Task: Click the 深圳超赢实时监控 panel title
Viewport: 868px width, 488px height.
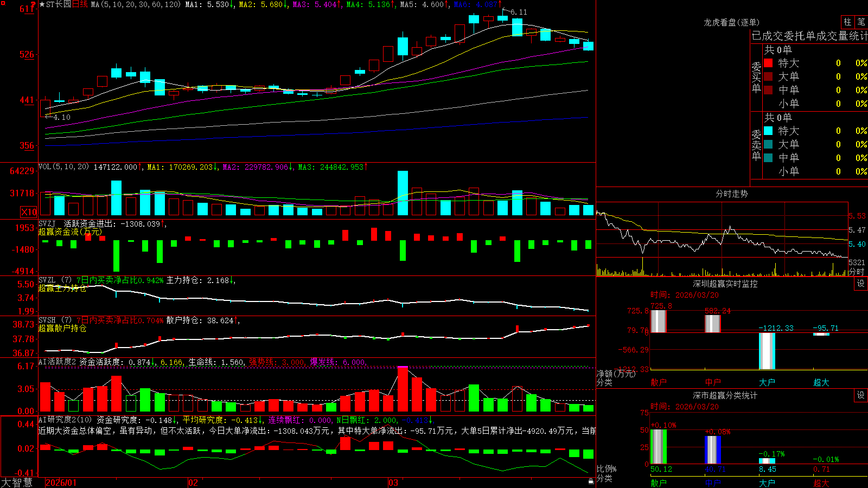Action: 725,284
